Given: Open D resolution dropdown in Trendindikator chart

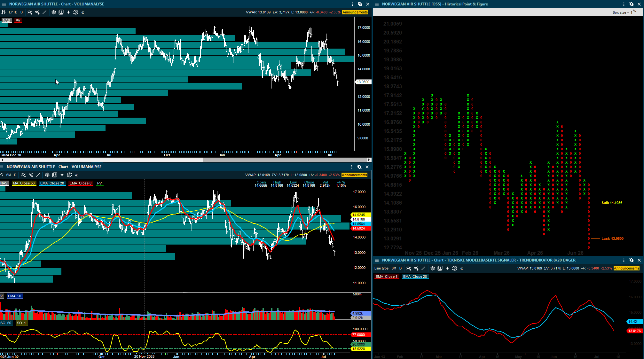Looking at the screenshot, I should pyautogui.click(x=400, y=268).
